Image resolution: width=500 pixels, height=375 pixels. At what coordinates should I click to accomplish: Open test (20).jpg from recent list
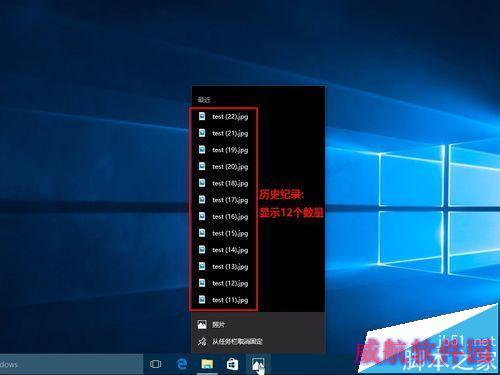258,166
